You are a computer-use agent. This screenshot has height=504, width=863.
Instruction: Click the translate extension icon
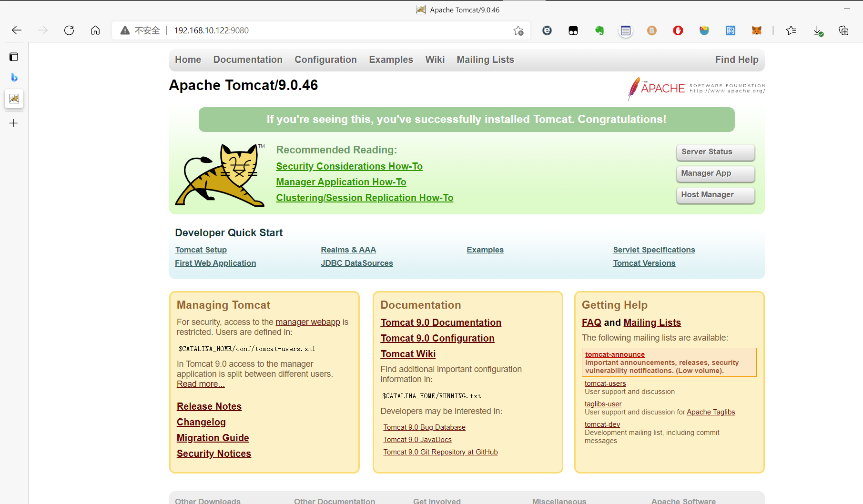(731, 30)
